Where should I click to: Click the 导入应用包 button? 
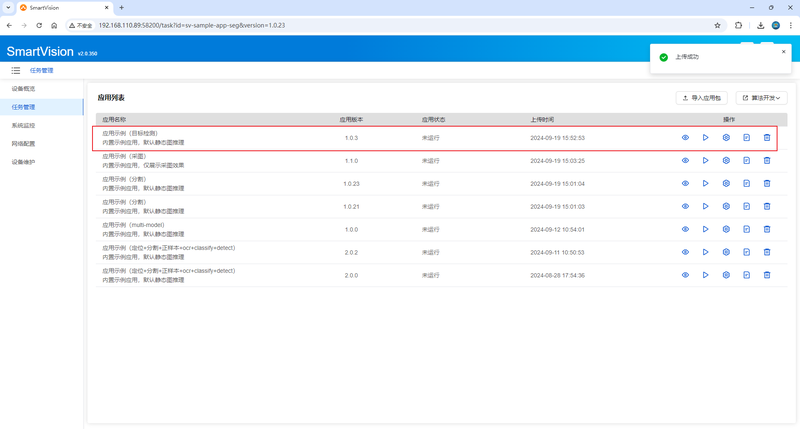[702, 98]
